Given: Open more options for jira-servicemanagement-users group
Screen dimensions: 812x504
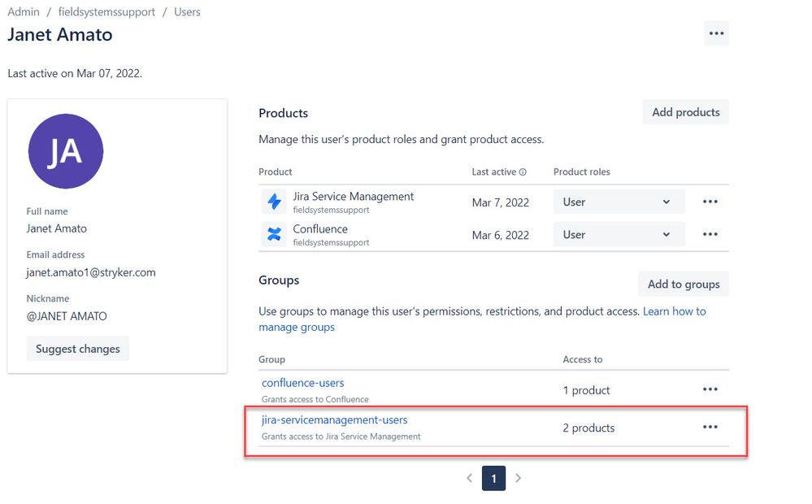Looking at the screenshot, I should (710, 427).
